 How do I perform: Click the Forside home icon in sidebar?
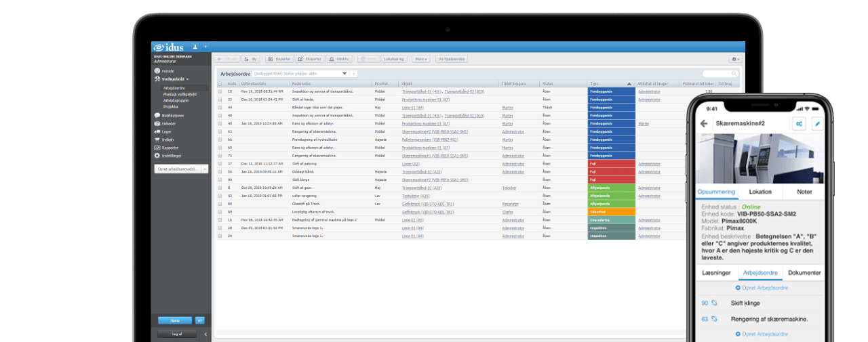tap(157, 71)
